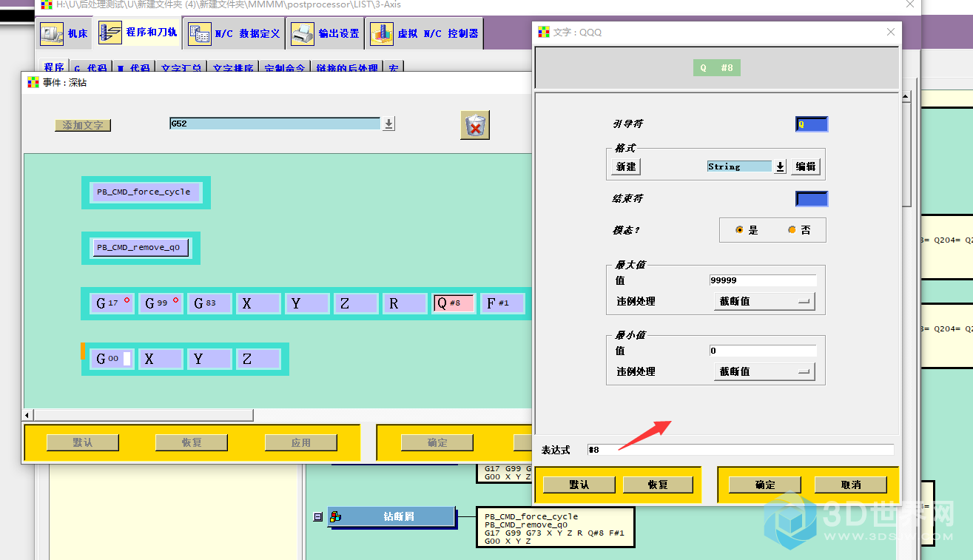Click 新建 format button in QQQ dialog
The height and width of the screenshot is (560, 973).
tap(626, 166)
